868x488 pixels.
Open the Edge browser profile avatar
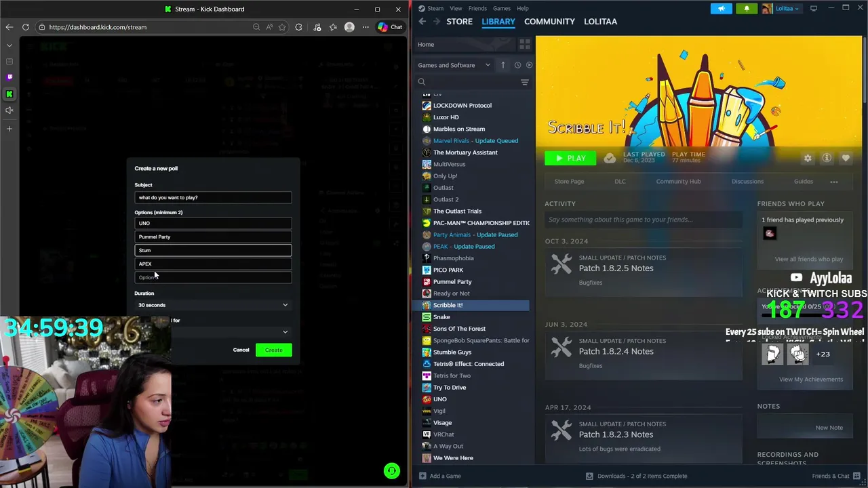click(x=349, y=27)
